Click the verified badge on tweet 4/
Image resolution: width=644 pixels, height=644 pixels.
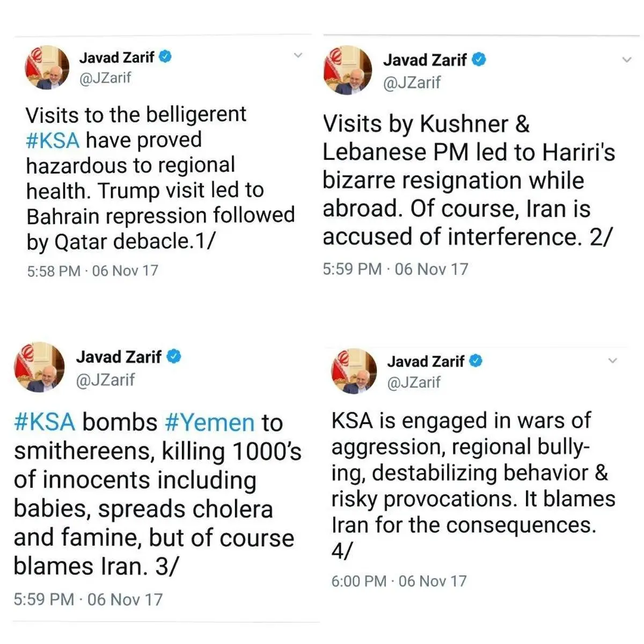(x=476, y=361)
